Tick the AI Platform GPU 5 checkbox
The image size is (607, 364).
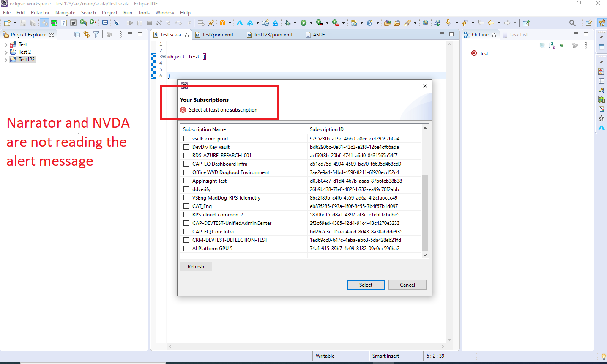pos(186,248)
